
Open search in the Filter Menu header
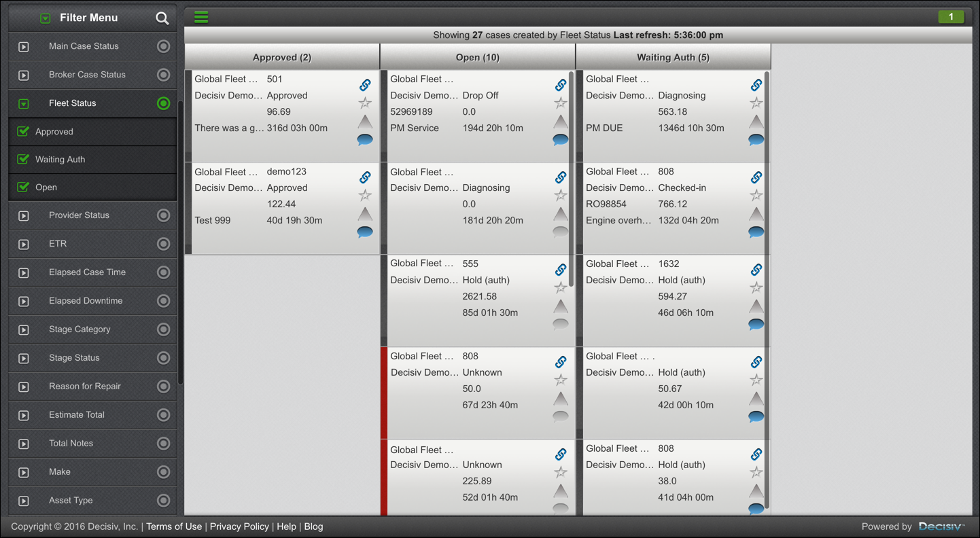162,18
